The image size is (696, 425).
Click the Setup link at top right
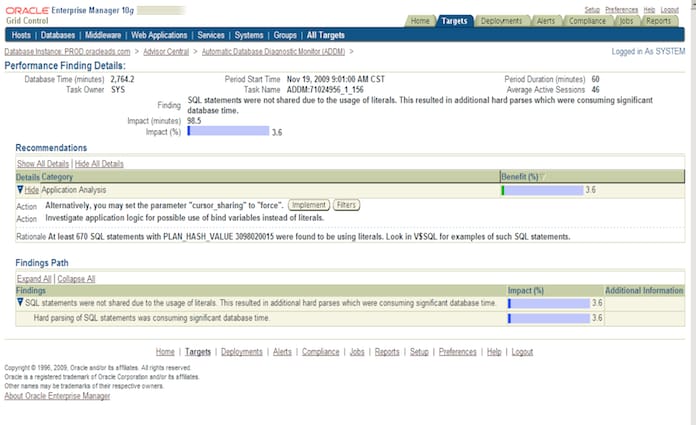tap(592, 10)
